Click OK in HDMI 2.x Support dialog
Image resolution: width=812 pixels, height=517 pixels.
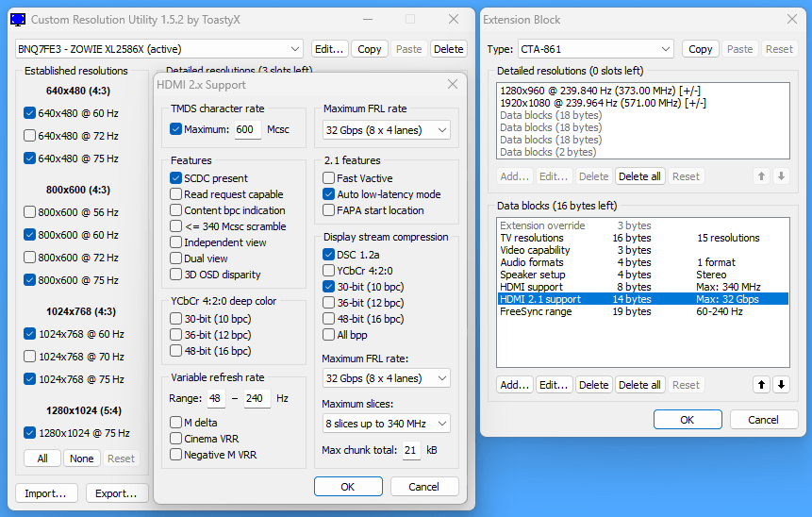click(x=348, y=487)
